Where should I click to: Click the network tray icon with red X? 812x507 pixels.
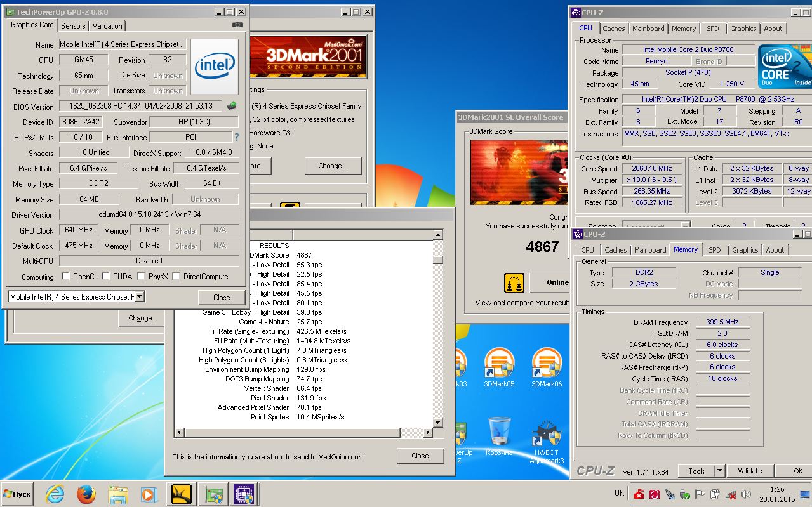pyautogui.click(x=731, y=494)
